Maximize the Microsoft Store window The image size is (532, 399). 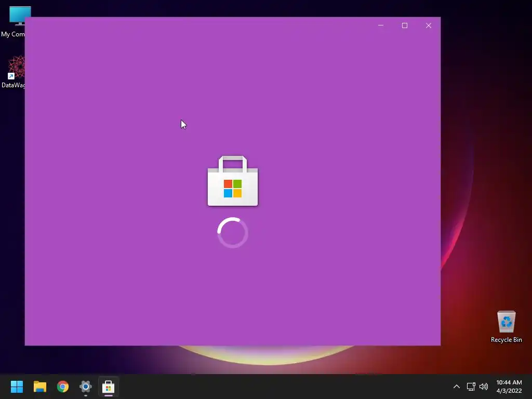[x=404, y=25]
